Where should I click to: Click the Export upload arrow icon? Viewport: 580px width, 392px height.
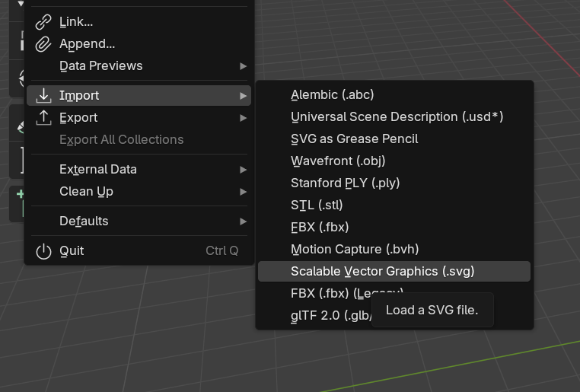tap(44, 117)
